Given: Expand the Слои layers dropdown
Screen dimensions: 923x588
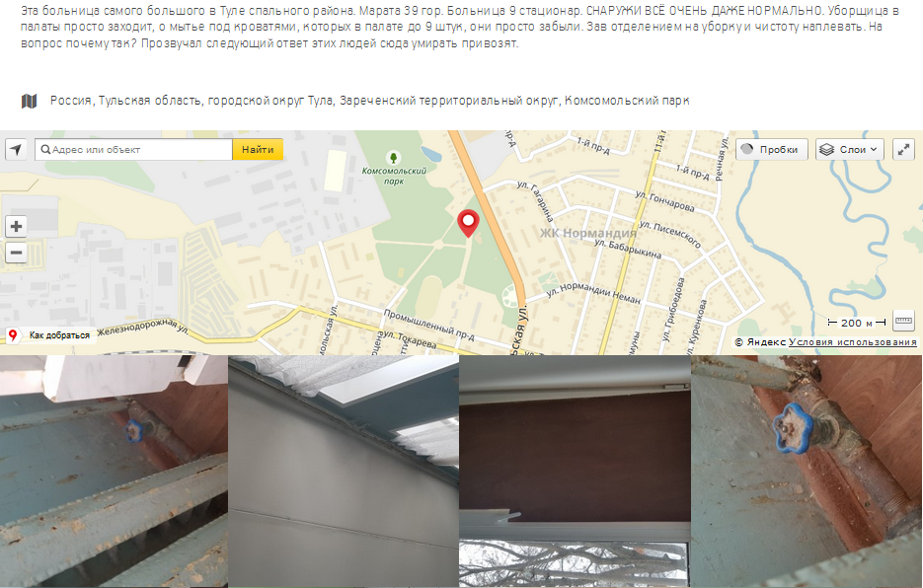Looking at the screenshot, I should click(x=851, y=150).
